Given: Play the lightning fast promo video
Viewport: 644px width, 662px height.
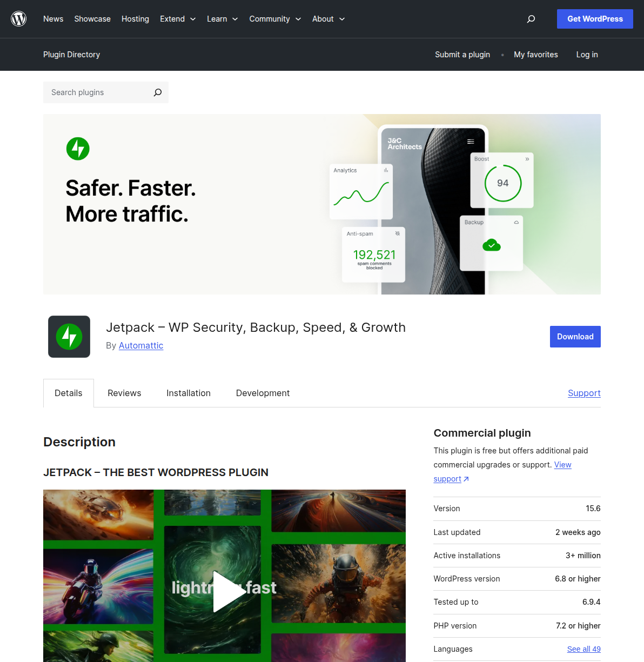Looking at the screenshot, I should [227, 592].
